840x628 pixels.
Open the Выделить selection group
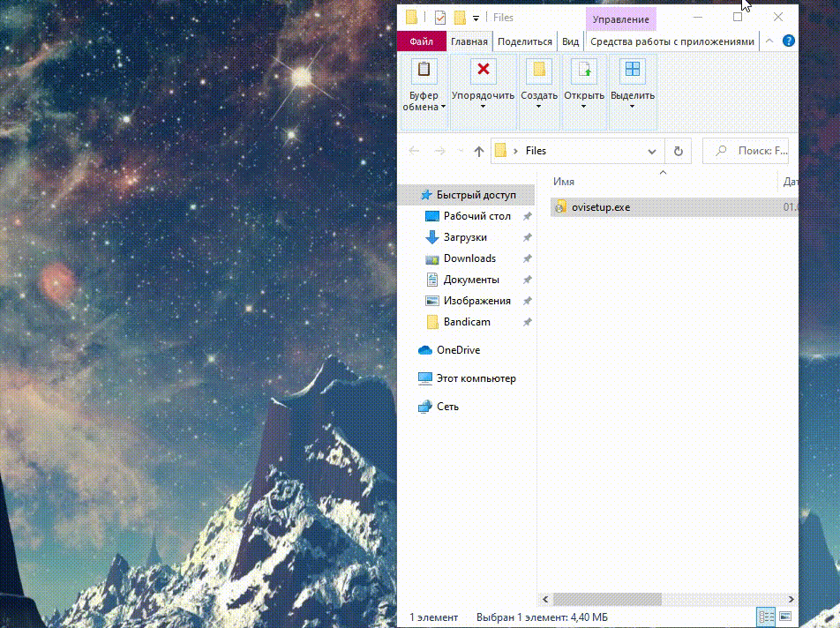[633, 88]
